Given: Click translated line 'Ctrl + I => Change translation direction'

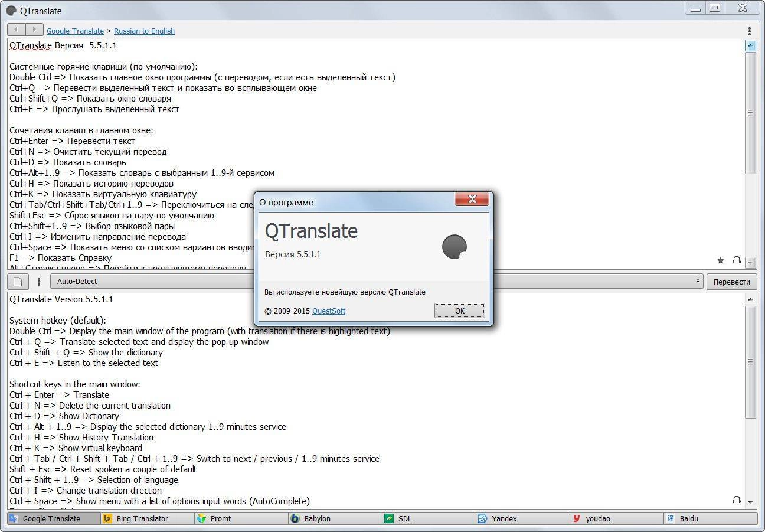Looking at the screenshot, I should [86, 491].
